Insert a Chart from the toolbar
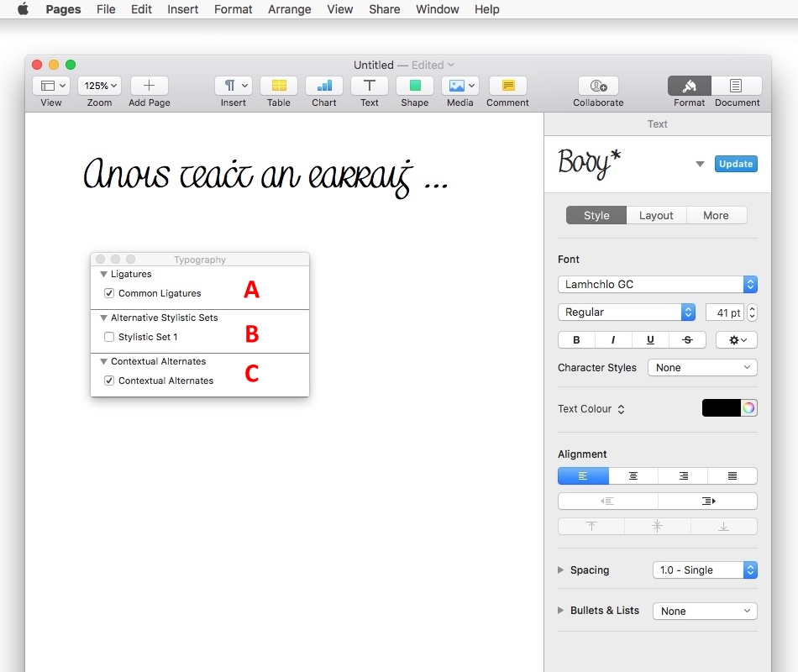The height and width of the screenshot is (672, 798). click(323, 86)
